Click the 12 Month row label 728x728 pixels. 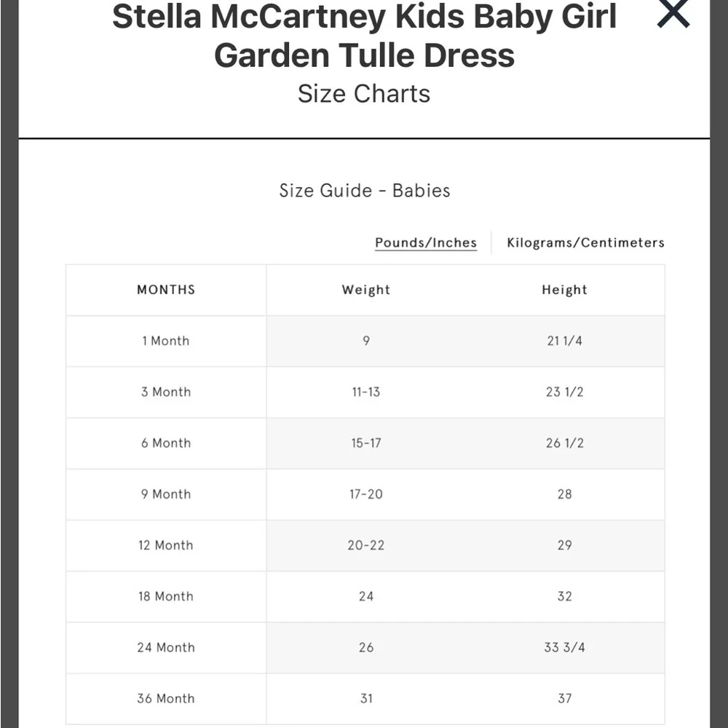165,545
